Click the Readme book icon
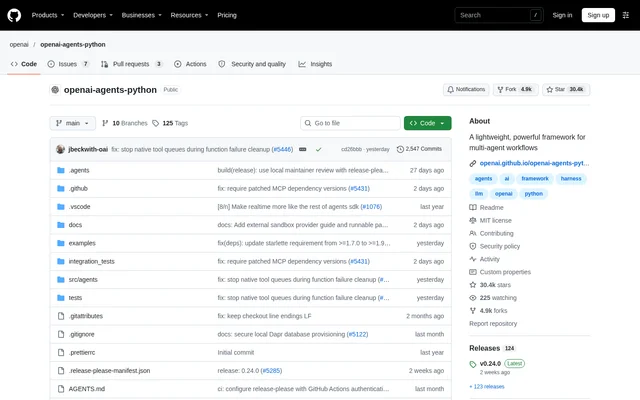This screenshot has height=400, width=640. tap(473, 207)
